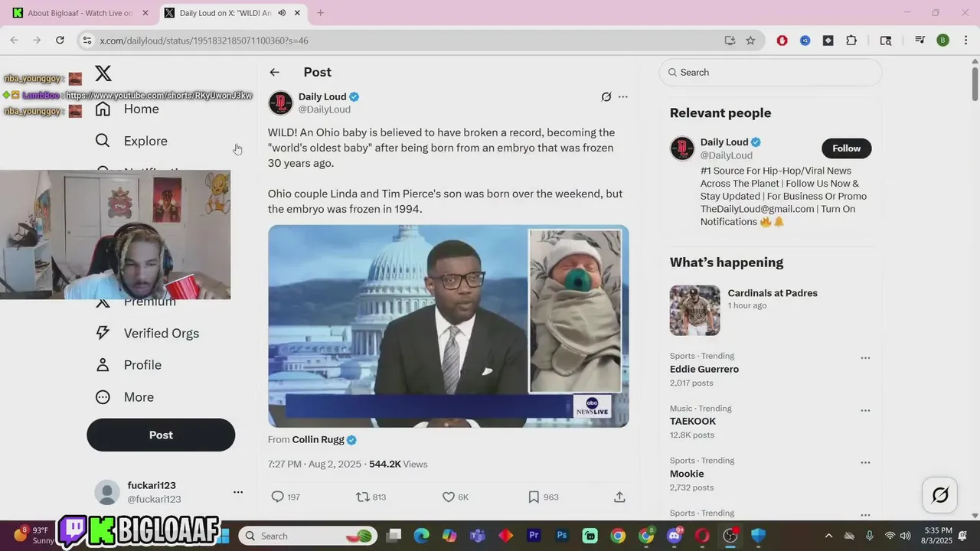Open fuckari123 account switcher dots
Screen dimensions: 980x551
[x=238, y=492]
